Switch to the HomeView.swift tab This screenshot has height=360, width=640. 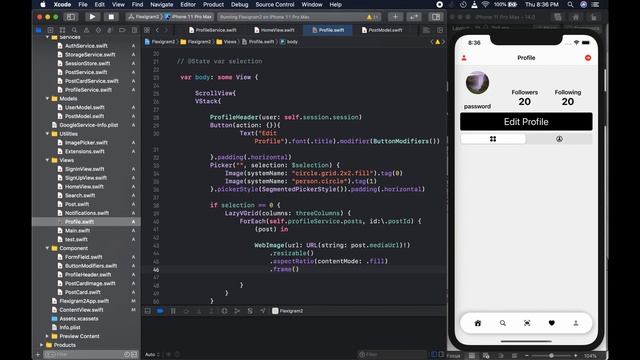click(x=274, y=30)
